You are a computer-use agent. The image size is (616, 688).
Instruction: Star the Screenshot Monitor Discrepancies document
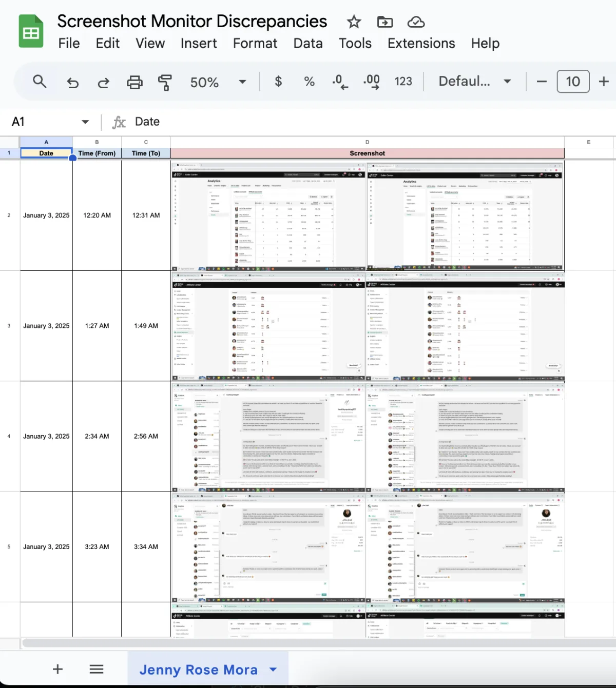[354, 22]
